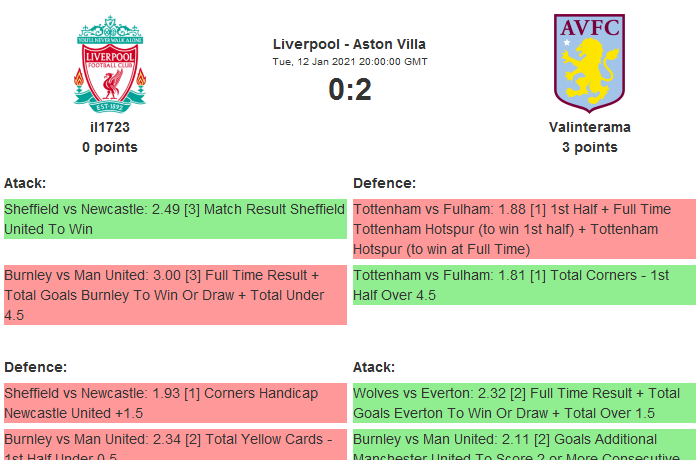
Task: Click il1723's 0 points label
Action: tap(110, 147)
